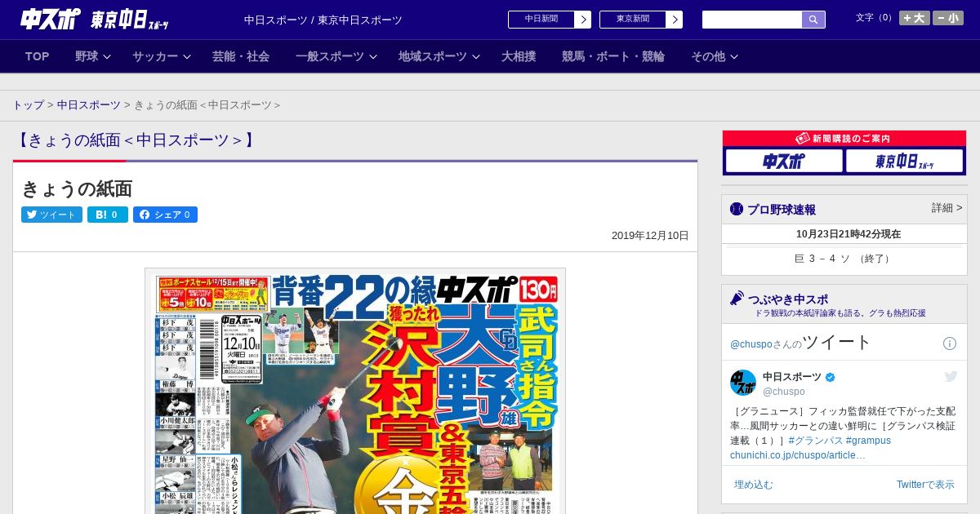Click the 中スポ subscription banner button
Screen dimensions: 980x514
click(x=784, y=161)
